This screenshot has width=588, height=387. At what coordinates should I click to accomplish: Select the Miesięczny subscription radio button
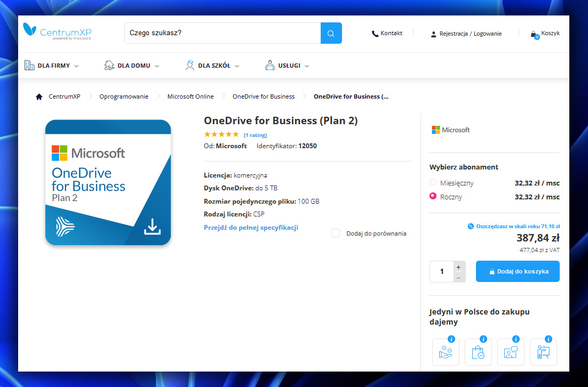tap(433, 182)
